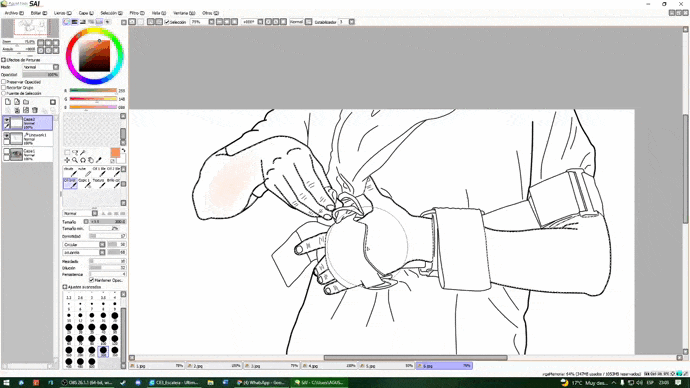Viewport: 690px width, 388px height.
Task: Create a new layer folder
Action: click(x=26, y=102)
